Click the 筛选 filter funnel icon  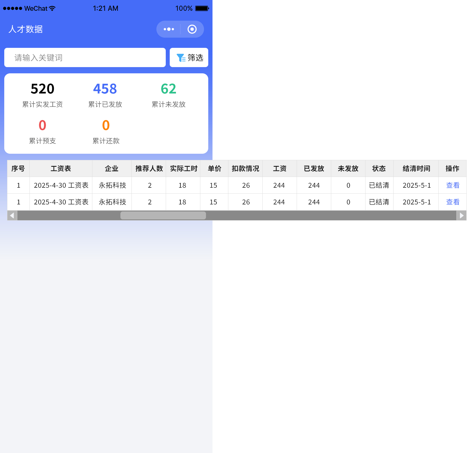pyautogui.click(x=181, y=58)
